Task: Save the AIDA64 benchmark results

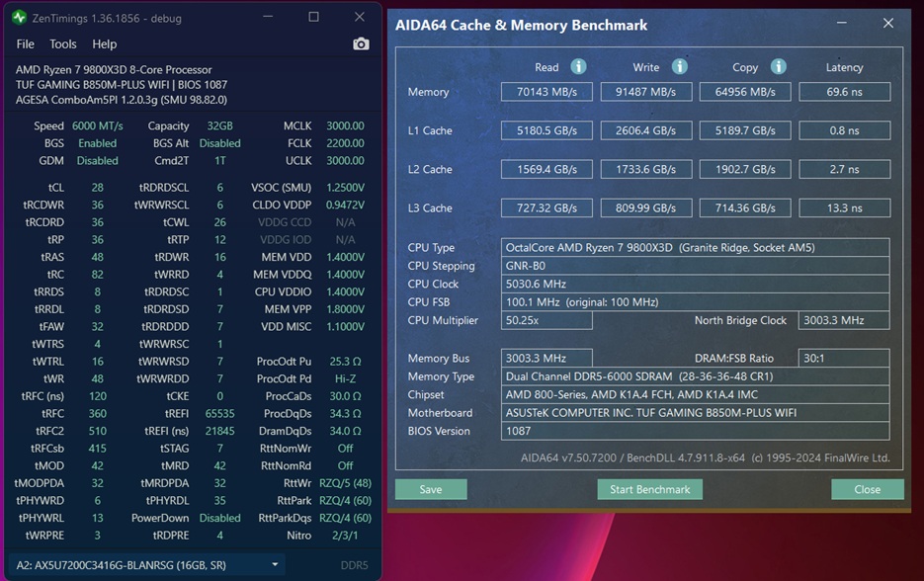Action: [x=431, y=489]
